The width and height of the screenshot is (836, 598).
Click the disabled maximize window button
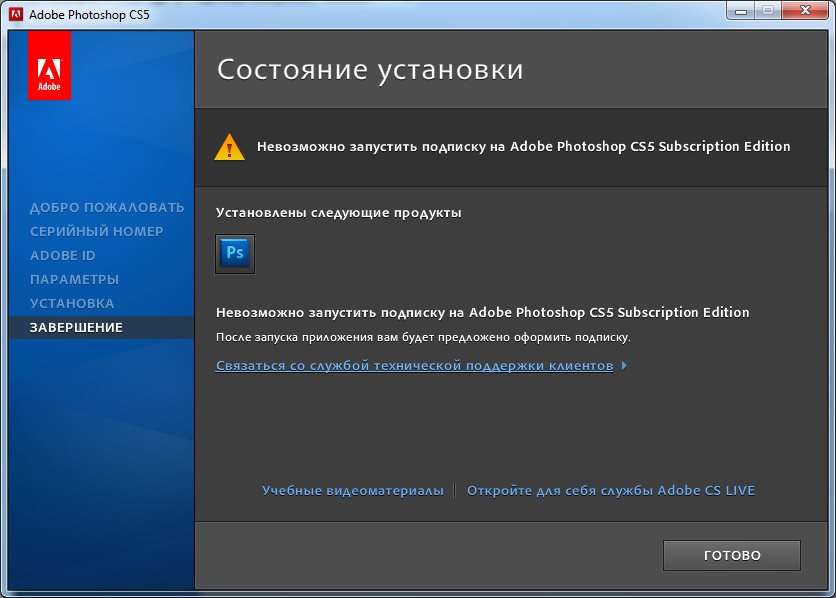point(768,10)
